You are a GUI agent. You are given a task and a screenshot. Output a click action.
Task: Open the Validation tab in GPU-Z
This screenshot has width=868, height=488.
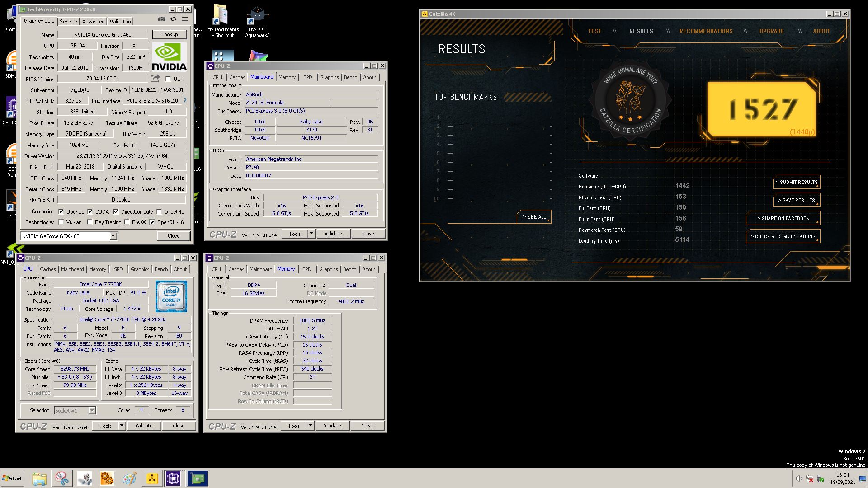pyautogui.click(x=120, y=22)
